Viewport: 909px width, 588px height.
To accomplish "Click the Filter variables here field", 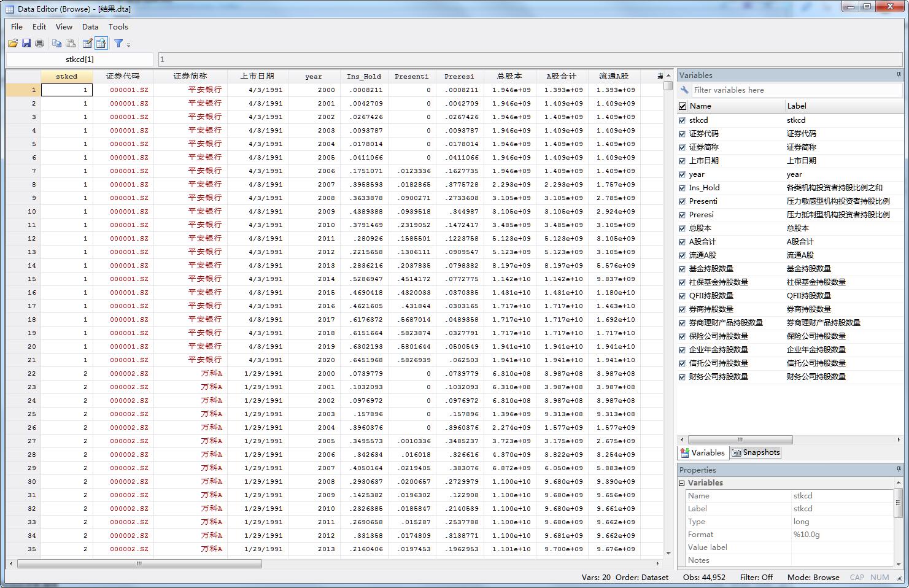I will 795,90.
